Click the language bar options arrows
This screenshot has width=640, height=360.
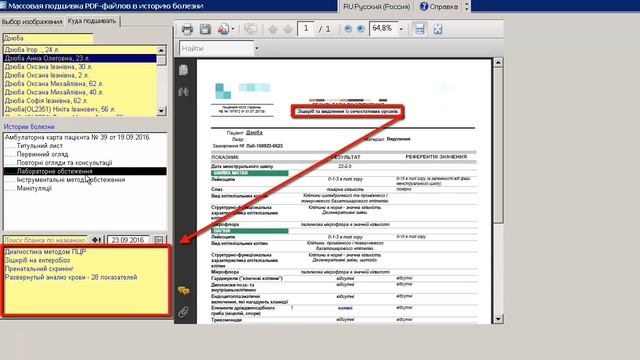point(467,6)
